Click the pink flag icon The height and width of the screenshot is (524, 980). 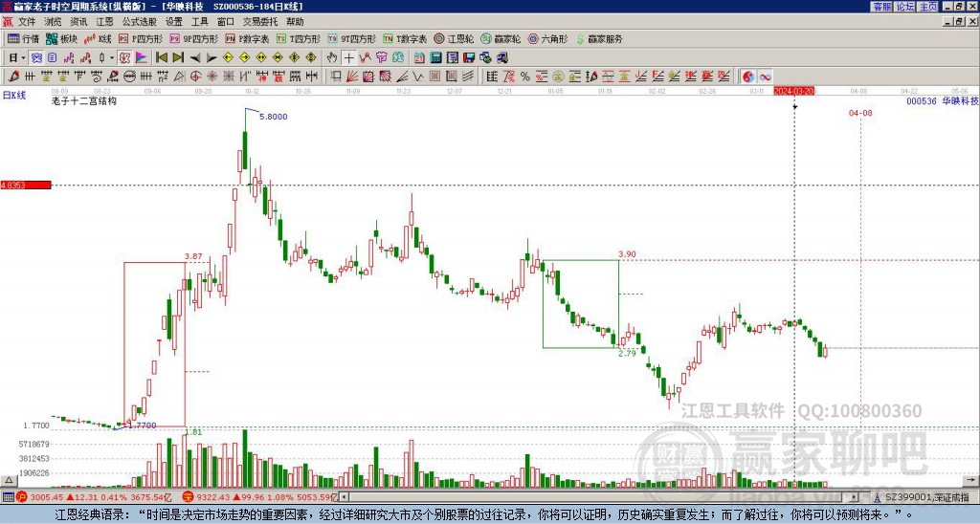142,57
